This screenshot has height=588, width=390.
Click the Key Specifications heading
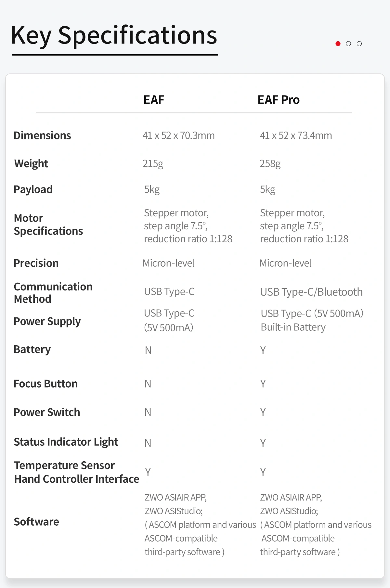click(x=114, y=35)
